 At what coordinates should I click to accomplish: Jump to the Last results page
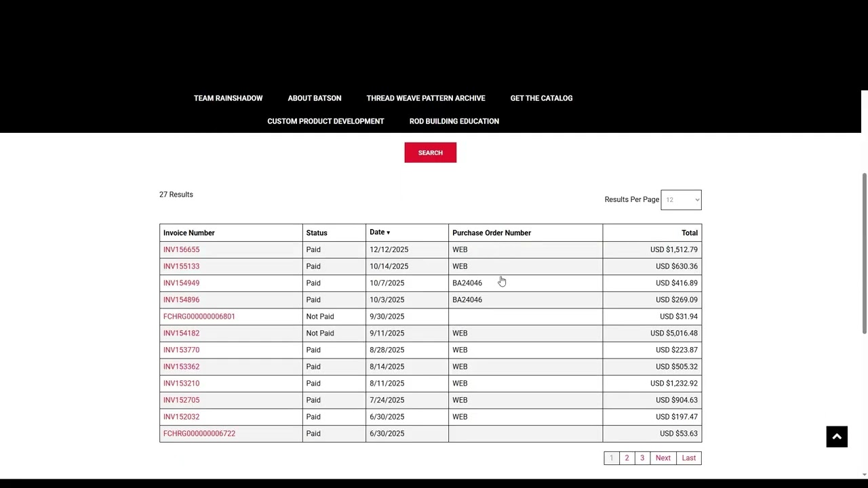point(689,458)
